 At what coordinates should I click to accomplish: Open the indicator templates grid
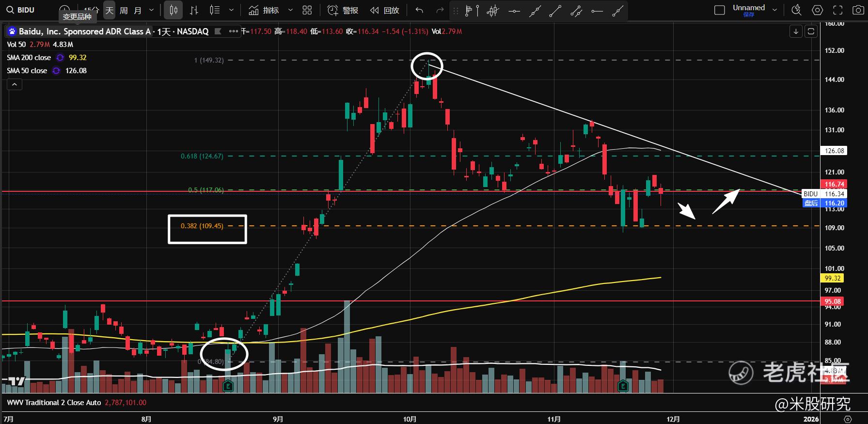(307, 10)
